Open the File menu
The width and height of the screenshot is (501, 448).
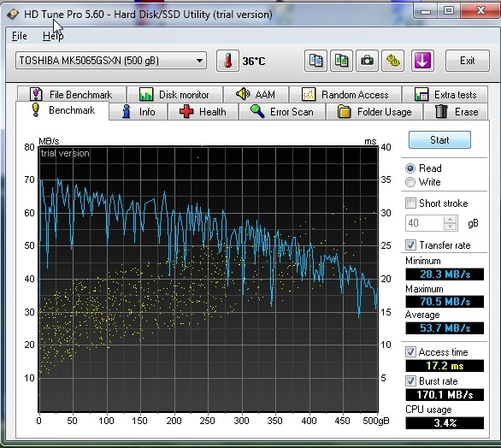(20, 36)
